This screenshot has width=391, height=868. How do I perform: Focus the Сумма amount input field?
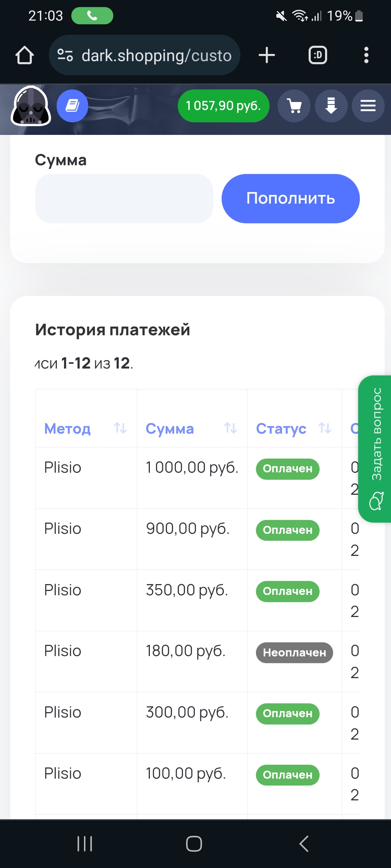(x=124, y=199)
